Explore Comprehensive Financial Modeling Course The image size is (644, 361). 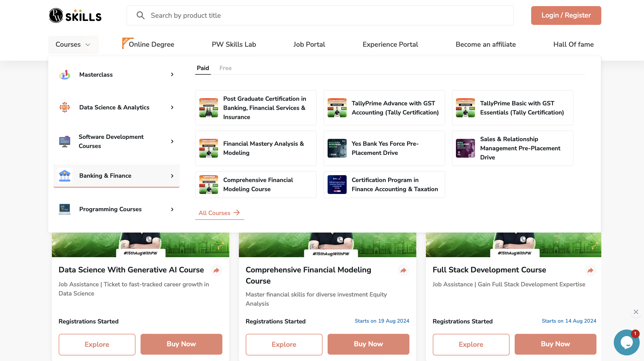[x=284, y=344]
